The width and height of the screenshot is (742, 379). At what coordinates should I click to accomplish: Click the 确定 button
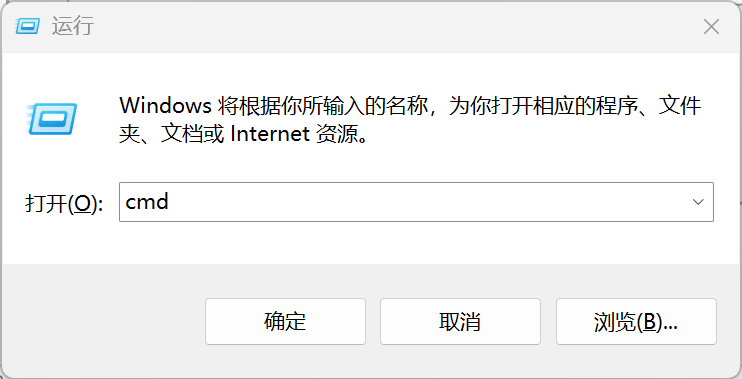[x=285, y=321]
